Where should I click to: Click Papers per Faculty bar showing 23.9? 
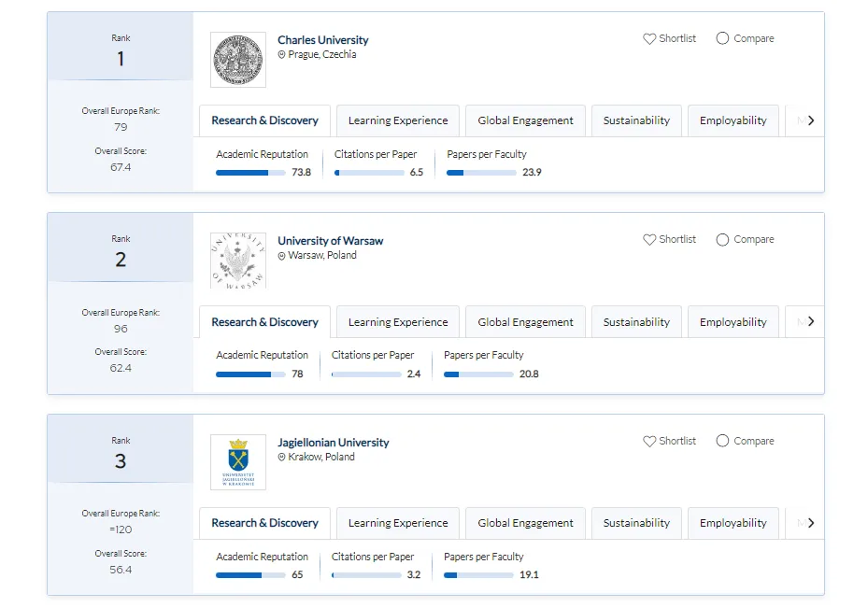point(481,173)
